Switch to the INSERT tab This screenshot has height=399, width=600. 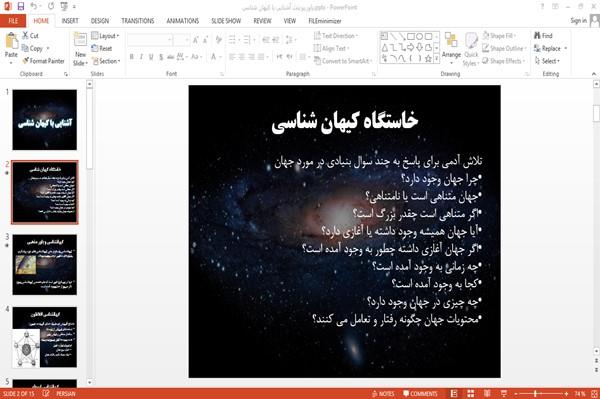coord(70,21)
